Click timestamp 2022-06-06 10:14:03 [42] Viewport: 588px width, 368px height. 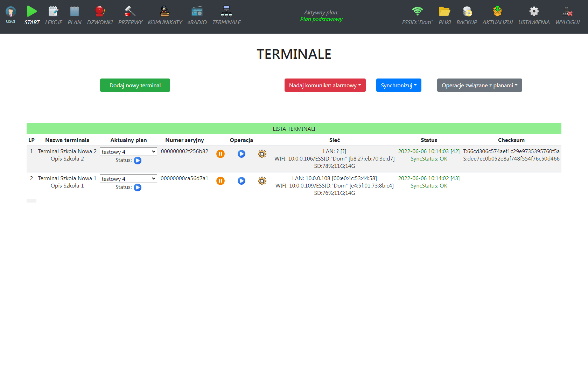pos(429,151)
